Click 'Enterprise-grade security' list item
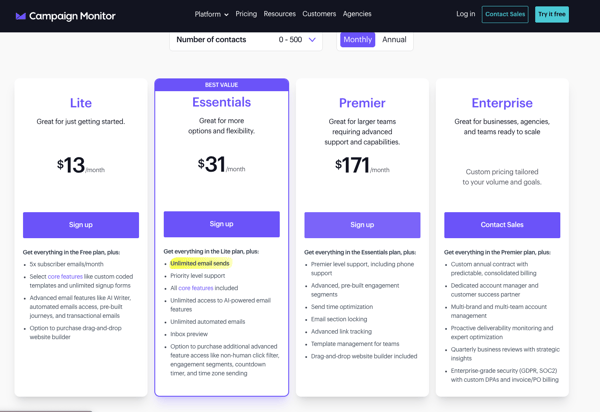The image size is (600, 412). tap(505, 375)
